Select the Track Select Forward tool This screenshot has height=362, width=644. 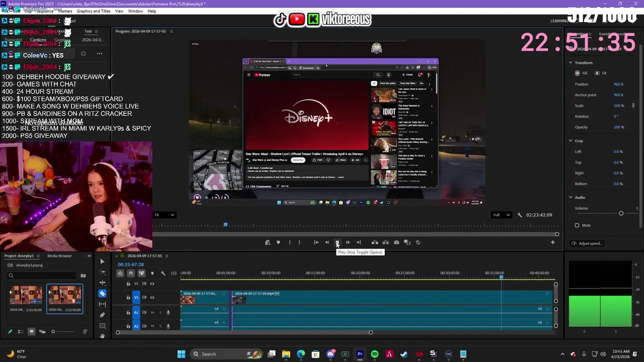[x=102, y=272]
